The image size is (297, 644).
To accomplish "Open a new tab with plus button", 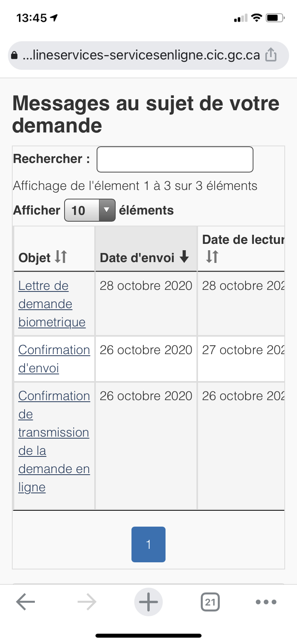I will (x=148, y=602).
